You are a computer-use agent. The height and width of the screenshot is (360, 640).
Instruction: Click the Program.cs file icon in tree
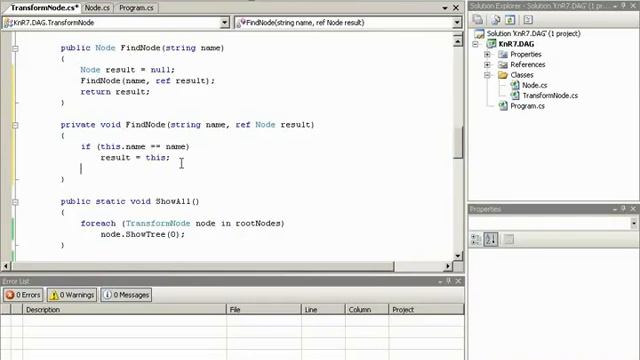click(x=503, y=106)
